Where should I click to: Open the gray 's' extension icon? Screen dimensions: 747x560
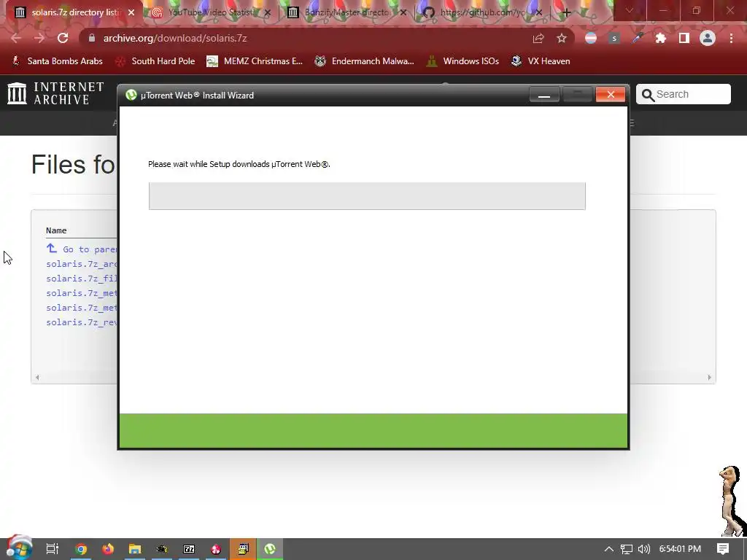pyautogui.click(x=614, y=38)
